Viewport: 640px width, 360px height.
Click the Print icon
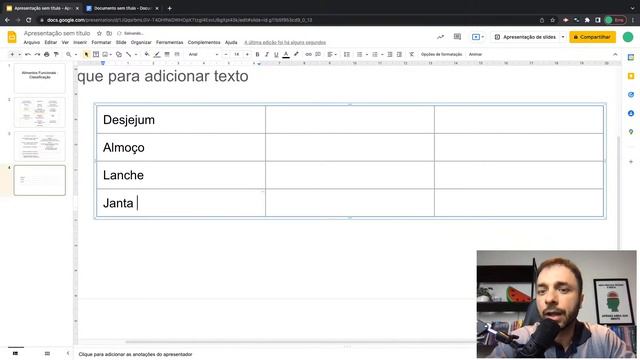[x=47, y=54]
